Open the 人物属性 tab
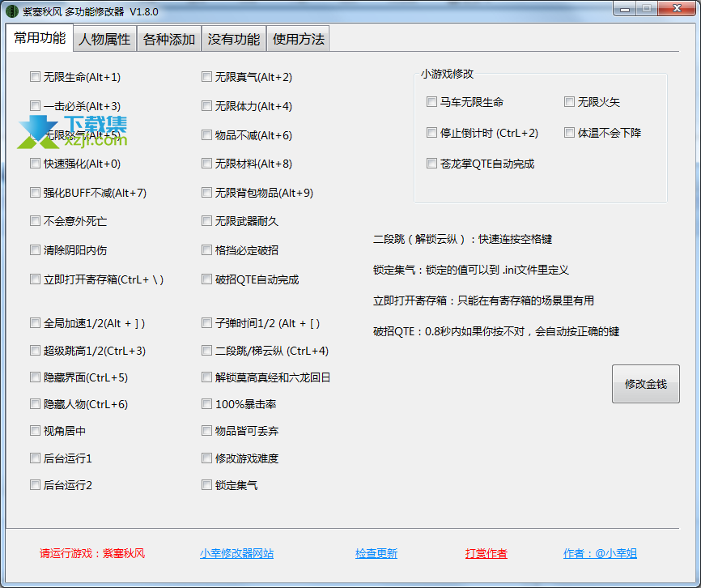 coord(104,40)
